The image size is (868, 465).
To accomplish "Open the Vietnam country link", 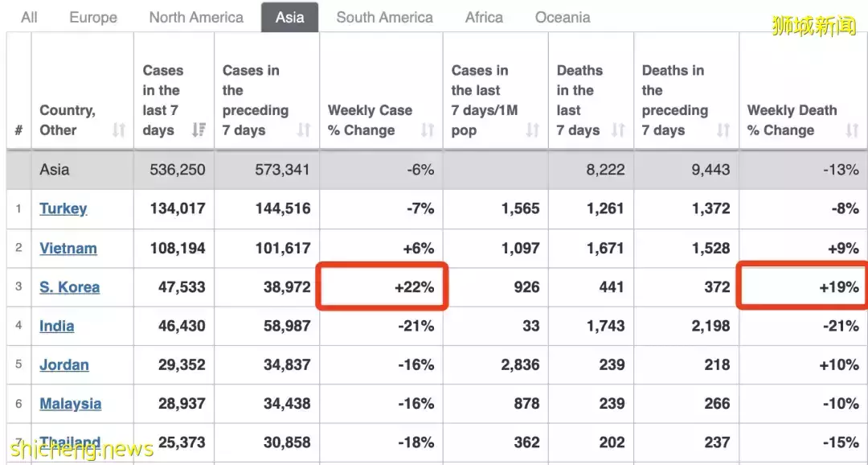I will 68,248.
